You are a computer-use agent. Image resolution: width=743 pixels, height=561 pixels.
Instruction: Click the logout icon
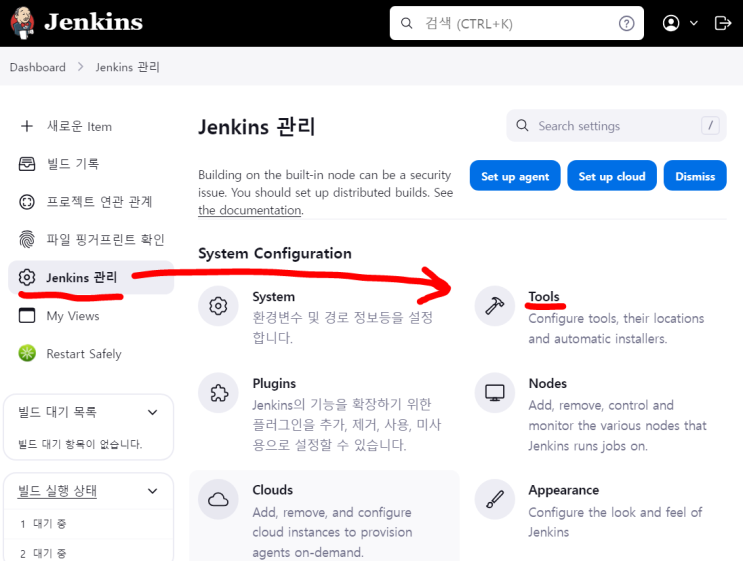[x=723, y=23]
